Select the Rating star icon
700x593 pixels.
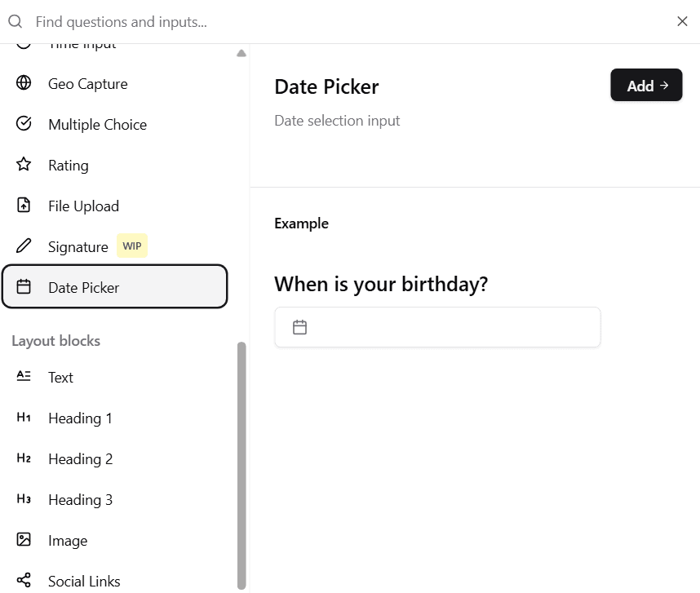22,165
